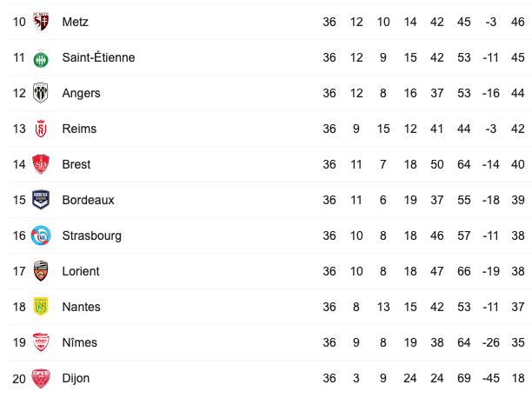532x398 pixels.
Task: Click the Bordeaux team name
Action: [x=88, y=200]
